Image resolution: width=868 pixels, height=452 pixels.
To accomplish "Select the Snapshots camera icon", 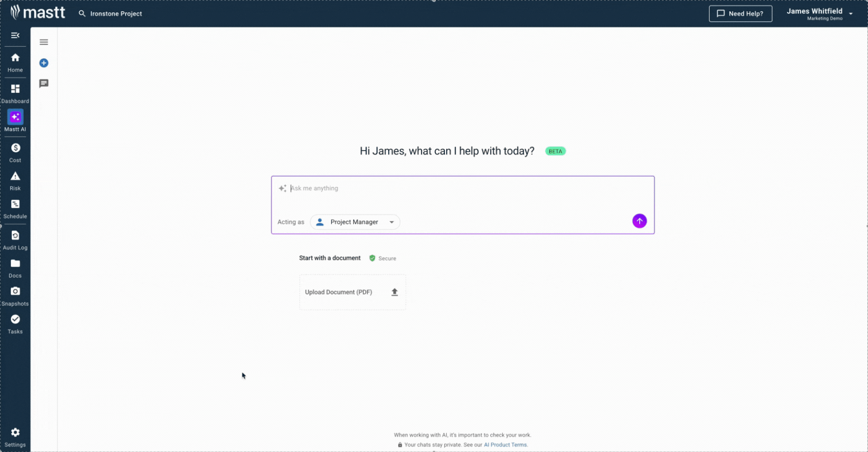I will [15, 294].
